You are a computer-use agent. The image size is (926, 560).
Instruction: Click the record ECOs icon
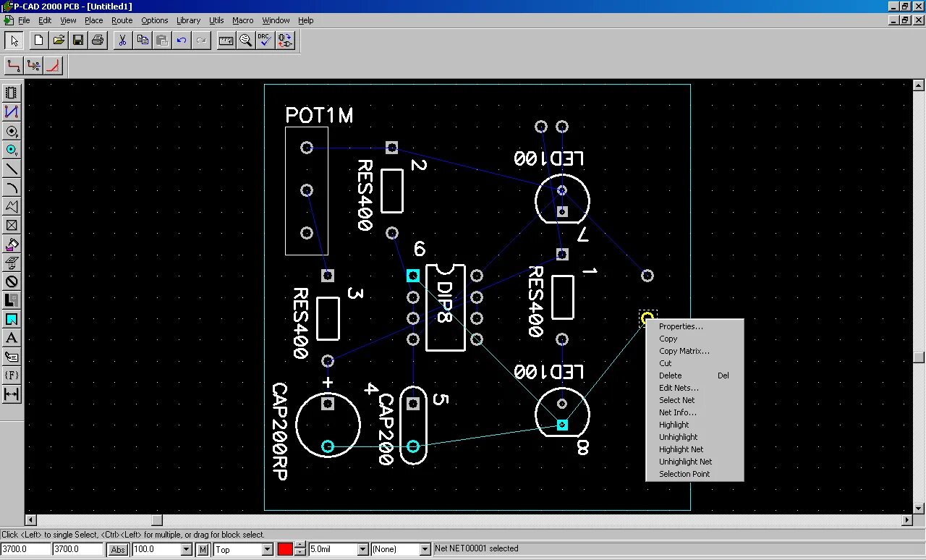coord(285,41)
